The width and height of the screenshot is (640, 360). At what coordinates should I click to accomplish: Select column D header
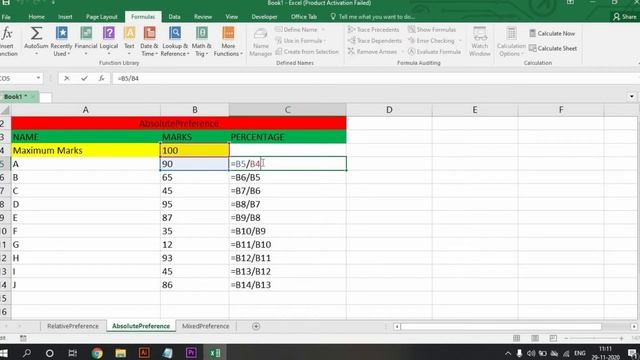click(389, 110)
